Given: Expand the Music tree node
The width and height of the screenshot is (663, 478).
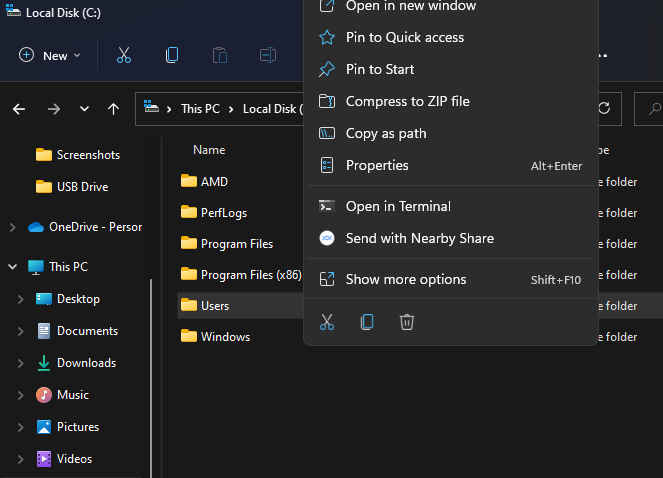Looking at the screenshot, I should click(x=20, y=395).
